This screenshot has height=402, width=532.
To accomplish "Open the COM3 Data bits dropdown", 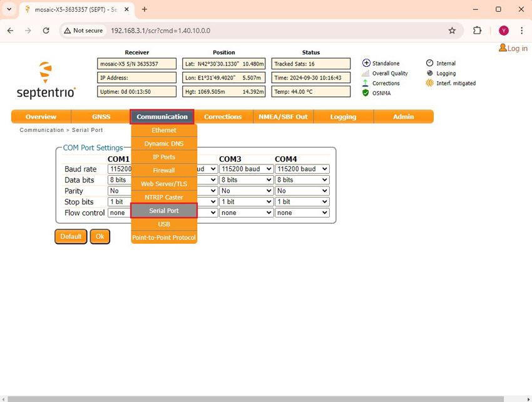I will 246,180.
